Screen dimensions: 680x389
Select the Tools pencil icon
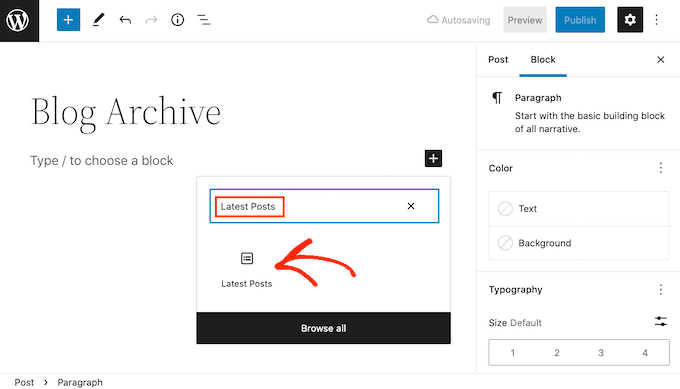[98, 20]
